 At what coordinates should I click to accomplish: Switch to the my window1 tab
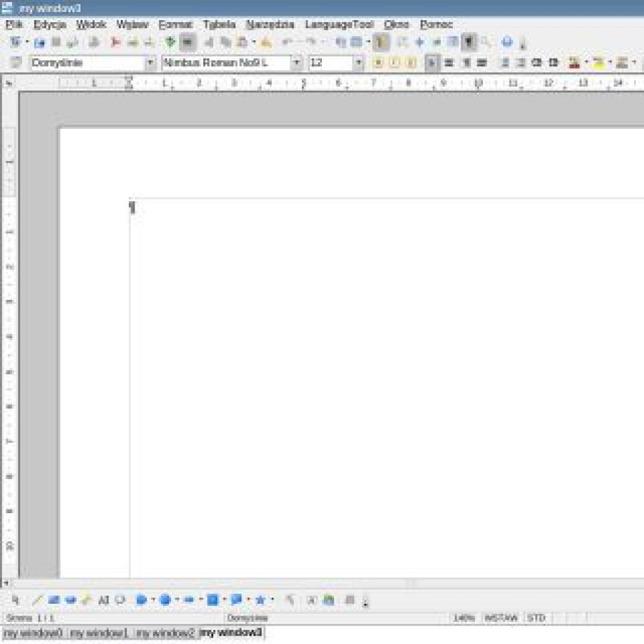tap(99, 633)
